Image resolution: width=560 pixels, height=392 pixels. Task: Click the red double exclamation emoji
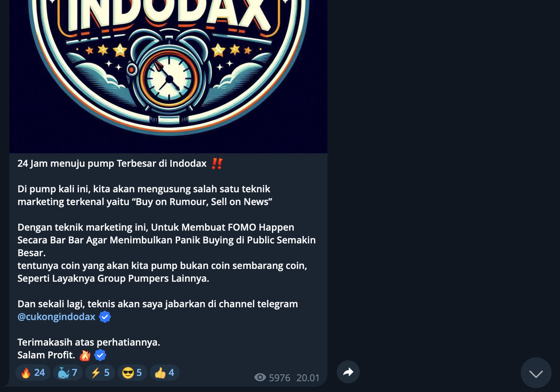217,163
